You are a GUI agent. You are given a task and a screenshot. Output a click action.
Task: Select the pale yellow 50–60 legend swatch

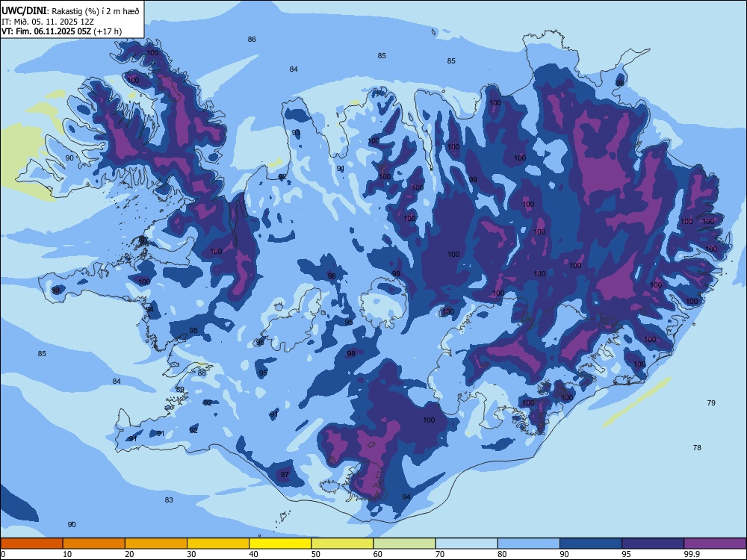[x=343, y=544]
